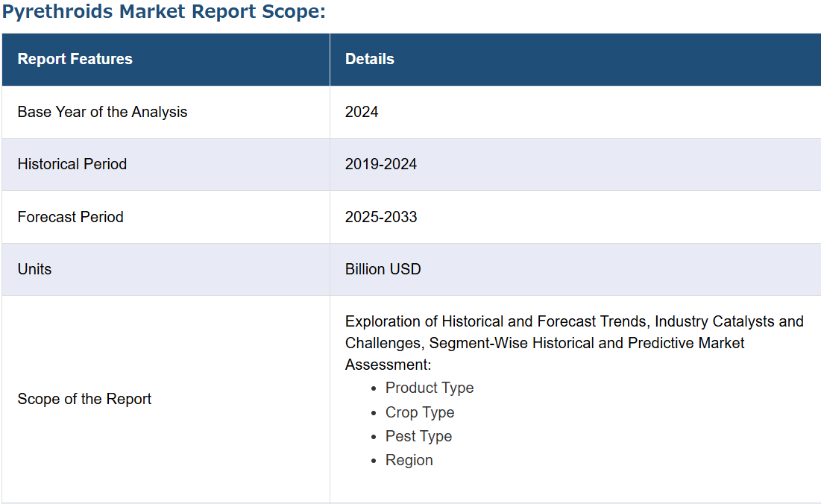
Task: Select the Scope of the Report label
Action: (x=84, y=399)
